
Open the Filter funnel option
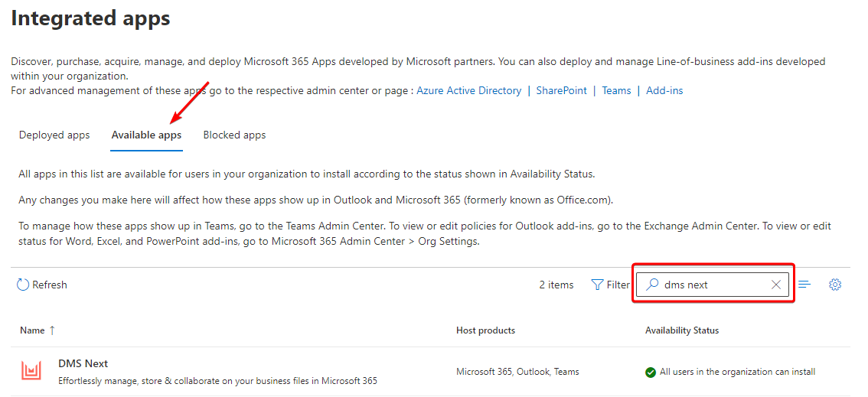598,285
